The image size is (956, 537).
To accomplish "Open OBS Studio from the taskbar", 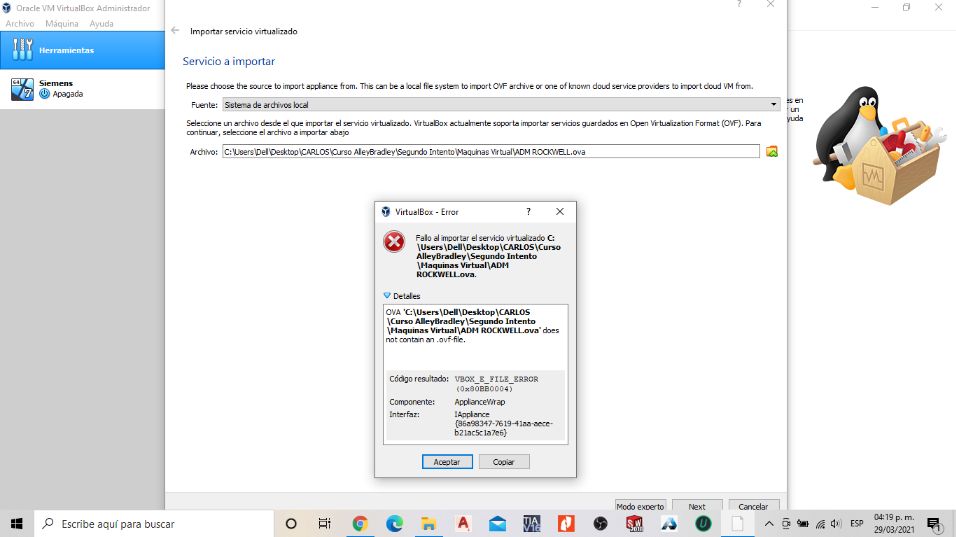I will point(601,524).
